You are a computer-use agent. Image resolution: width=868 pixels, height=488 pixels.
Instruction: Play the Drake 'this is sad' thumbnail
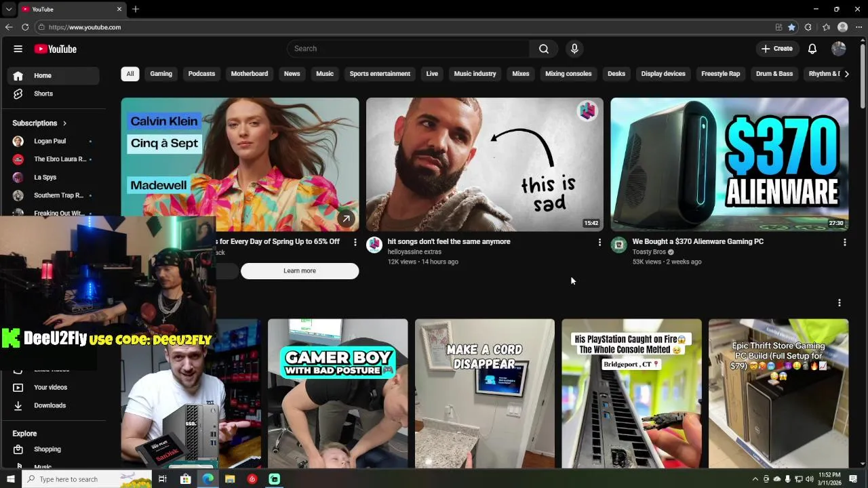coord(484,165)
